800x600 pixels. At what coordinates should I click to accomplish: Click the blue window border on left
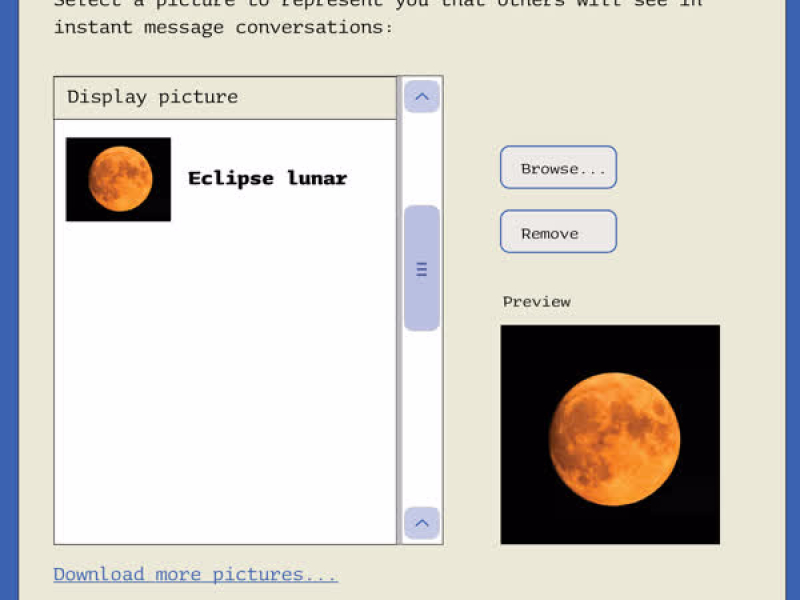coord(9,300)
